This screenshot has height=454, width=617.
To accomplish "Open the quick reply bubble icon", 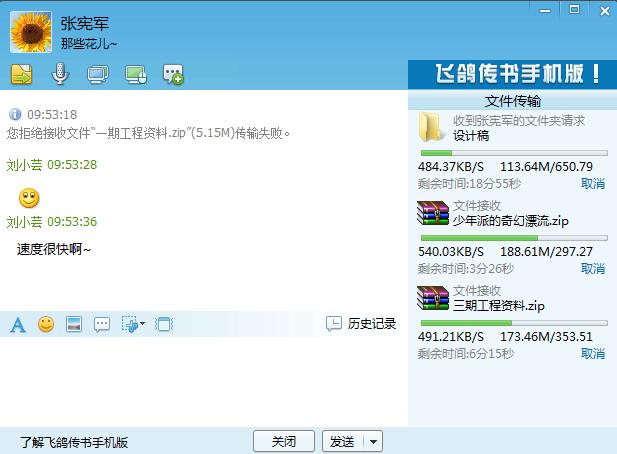I will [102, 325].
